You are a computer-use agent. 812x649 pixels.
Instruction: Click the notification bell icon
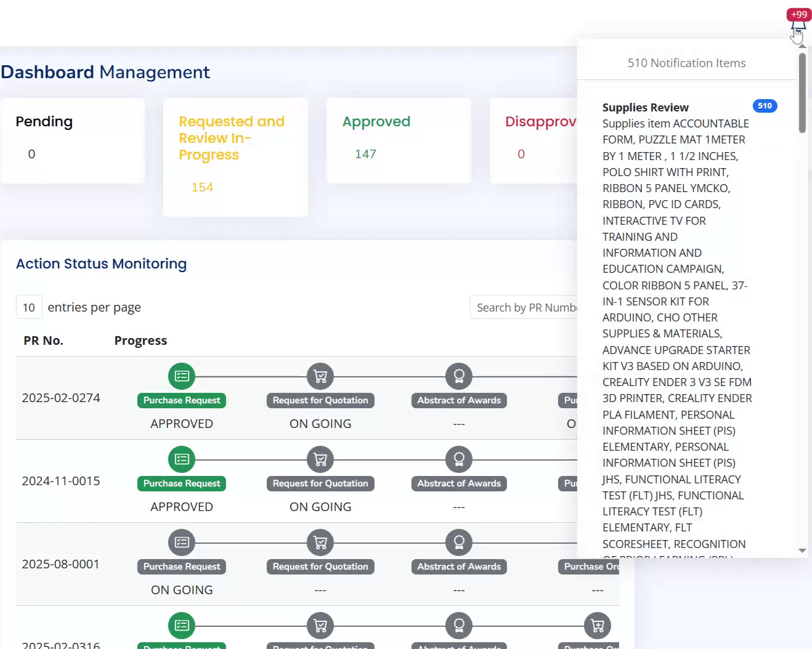798,27
